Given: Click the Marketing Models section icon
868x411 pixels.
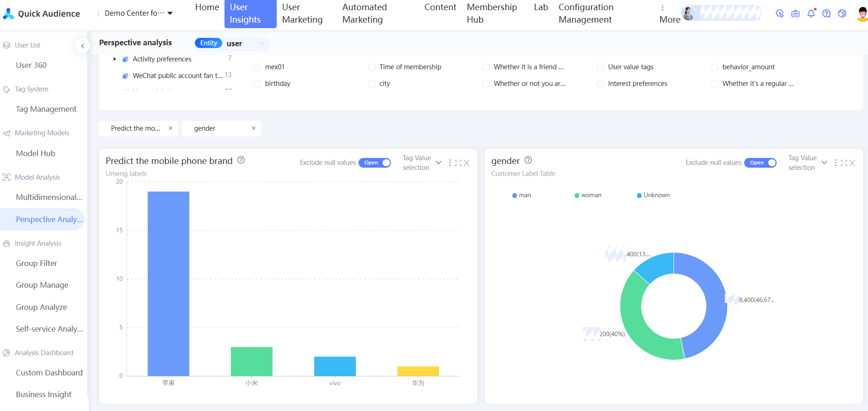Looking at the screenshot, I should (6, 133).
